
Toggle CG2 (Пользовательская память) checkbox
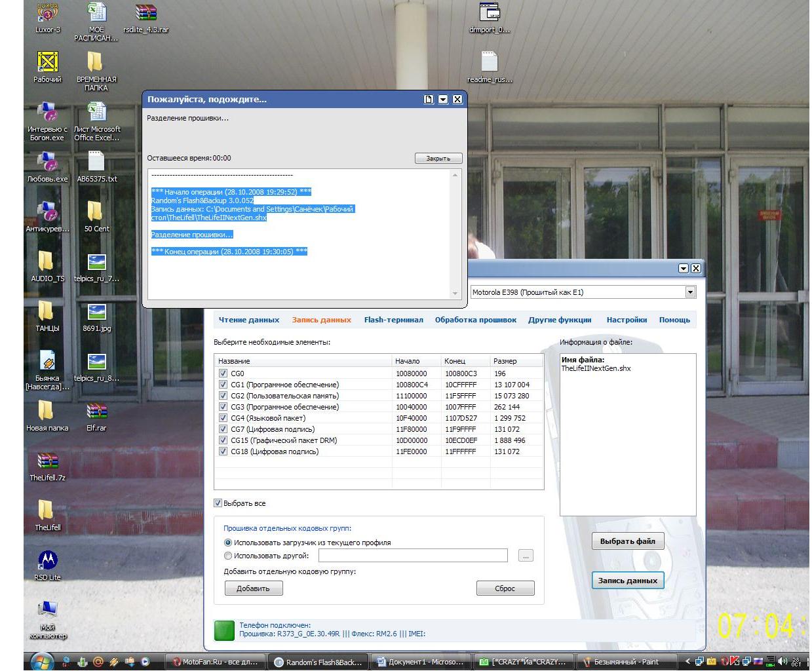[223, 396]
